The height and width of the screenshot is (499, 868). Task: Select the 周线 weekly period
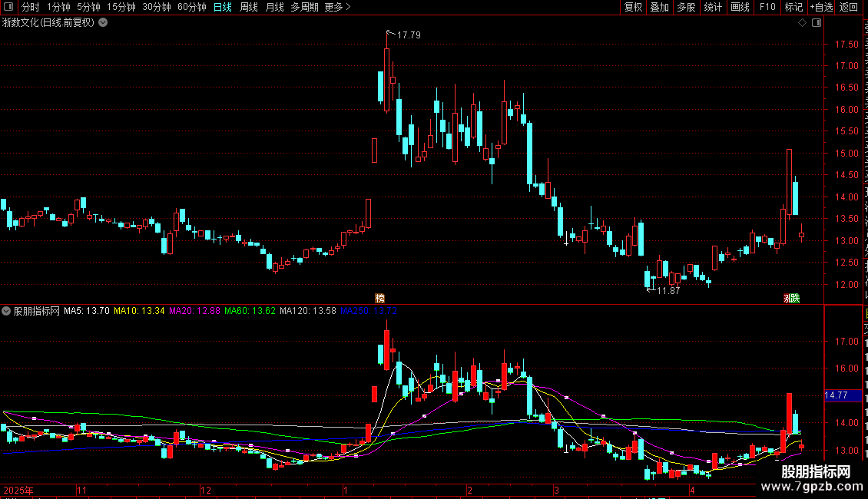[249, 7]
